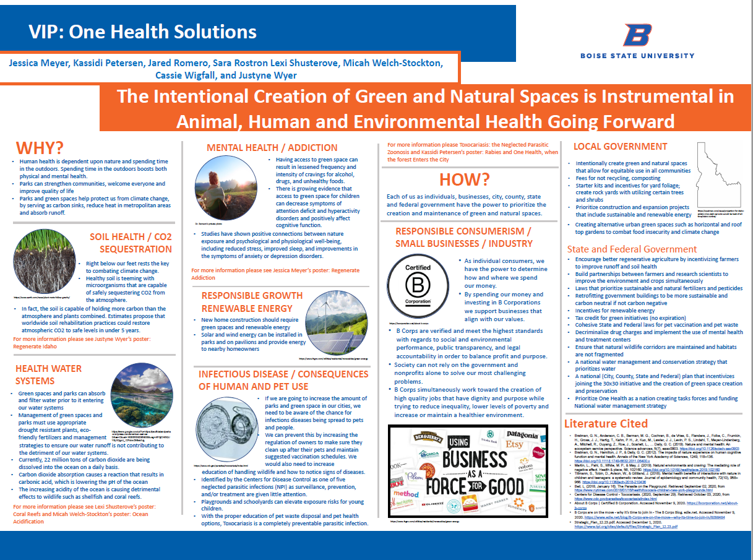Click the "Literature Cited" heading
Viewport: 753px width, 560px height.
click(606, 424)
